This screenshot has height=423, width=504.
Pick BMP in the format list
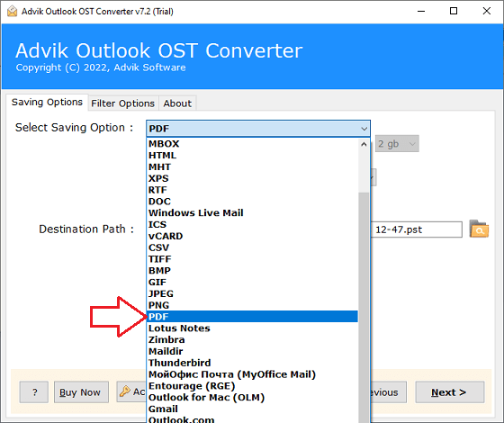tap(252, 271)
